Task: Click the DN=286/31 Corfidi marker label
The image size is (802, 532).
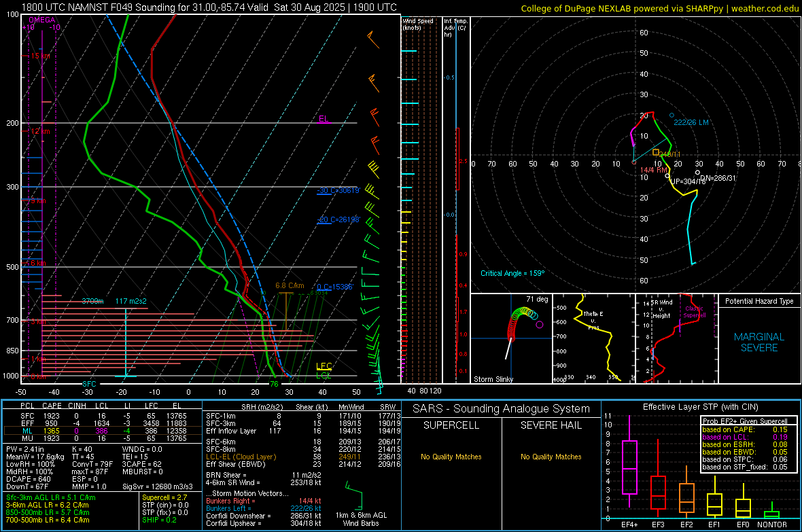Action: tap(718, 178)
